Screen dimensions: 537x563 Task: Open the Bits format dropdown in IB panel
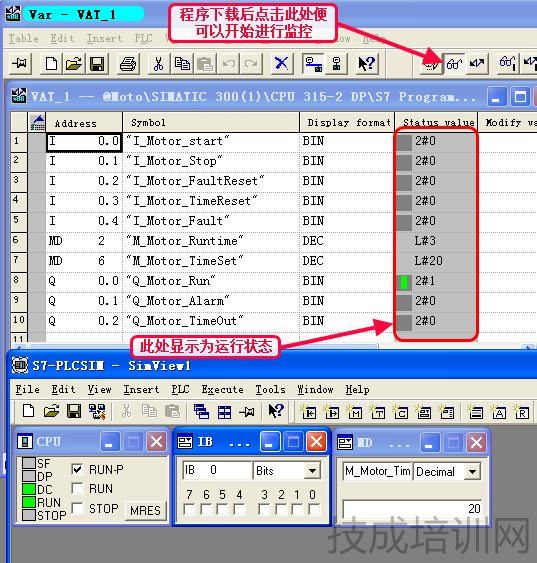312,470
